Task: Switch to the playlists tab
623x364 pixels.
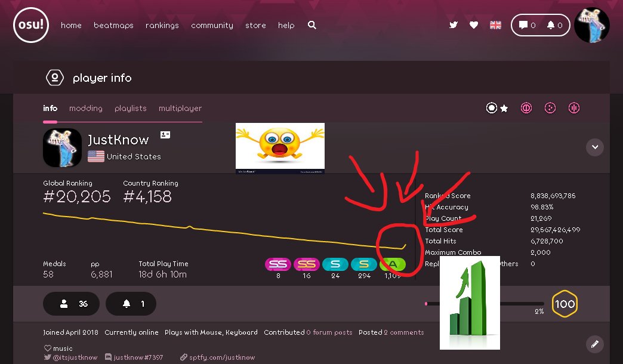Action: 130,108
